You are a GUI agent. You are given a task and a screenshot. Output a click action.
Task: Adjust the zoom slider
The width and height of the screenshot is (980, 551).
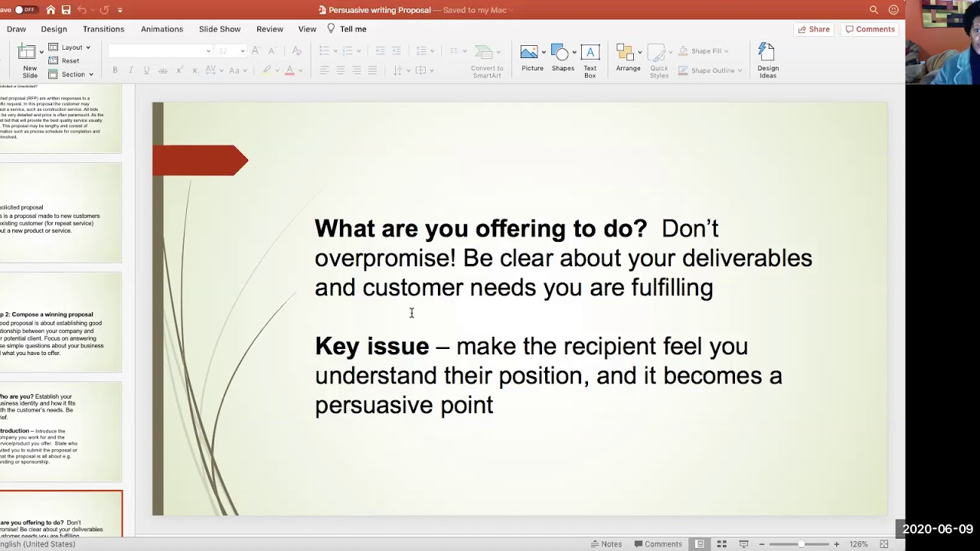point(800,544)
